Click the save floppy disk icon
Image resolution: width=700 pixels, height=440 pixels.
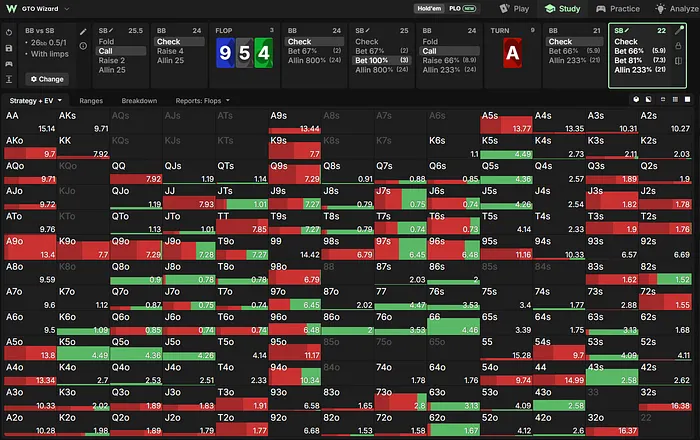(9, 48)
